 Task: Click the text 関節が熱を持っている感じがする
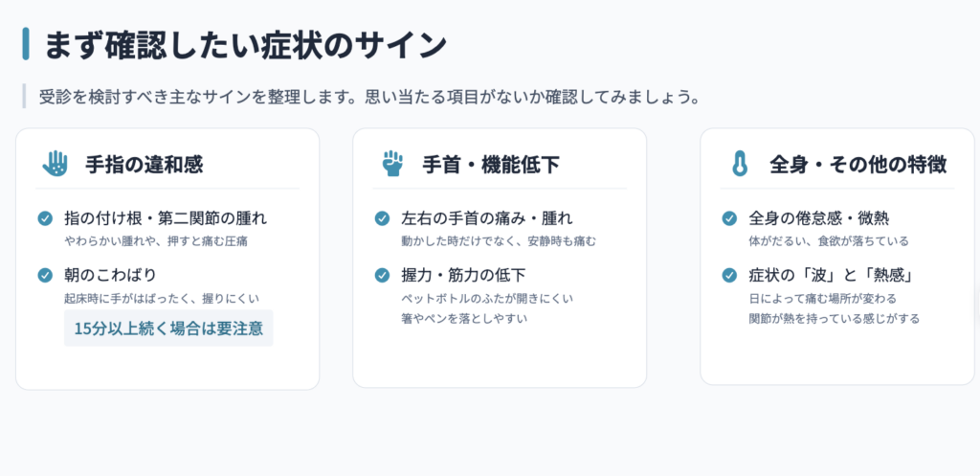tap(835, 318)
